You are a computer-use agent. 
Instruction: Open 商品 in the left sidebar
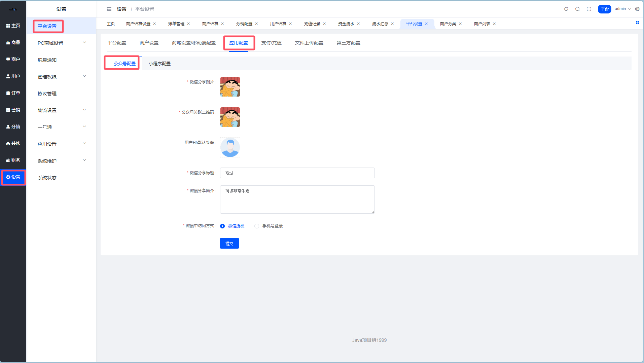coord(13,42)
